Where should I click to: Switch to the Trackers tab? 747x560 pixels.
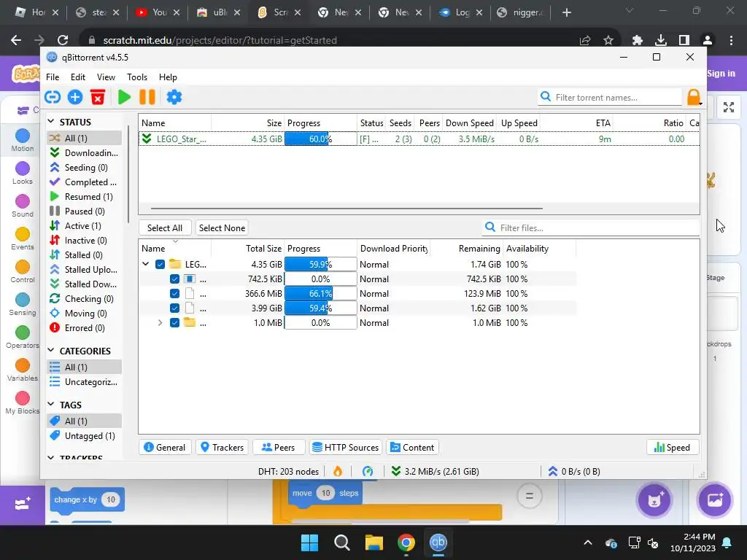click(222, 448)
